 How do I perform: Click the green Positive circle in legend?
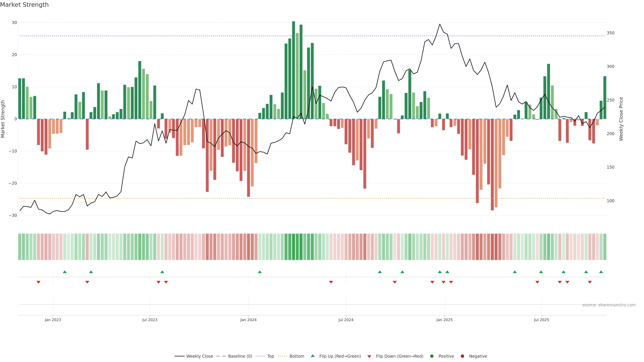[432, 356]
